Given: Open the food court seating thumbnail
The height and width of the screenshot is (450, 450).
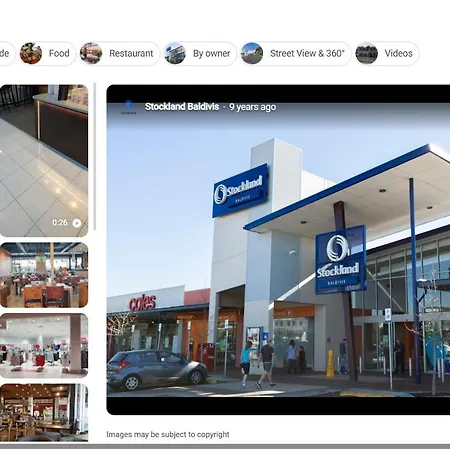Looking at the screenshot, I should [44, 275].
